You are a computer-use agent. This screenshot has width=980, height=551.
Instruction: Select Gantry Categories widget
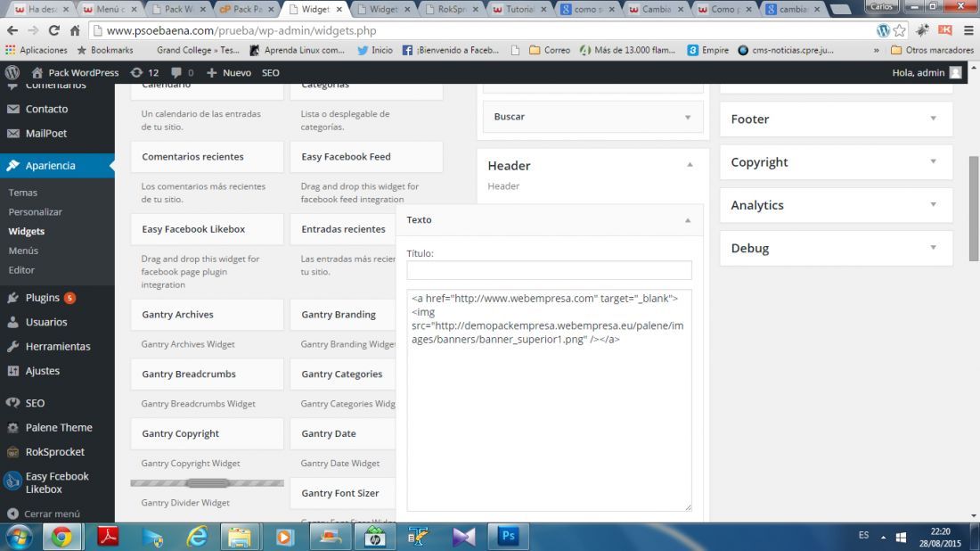coord(342,374)
